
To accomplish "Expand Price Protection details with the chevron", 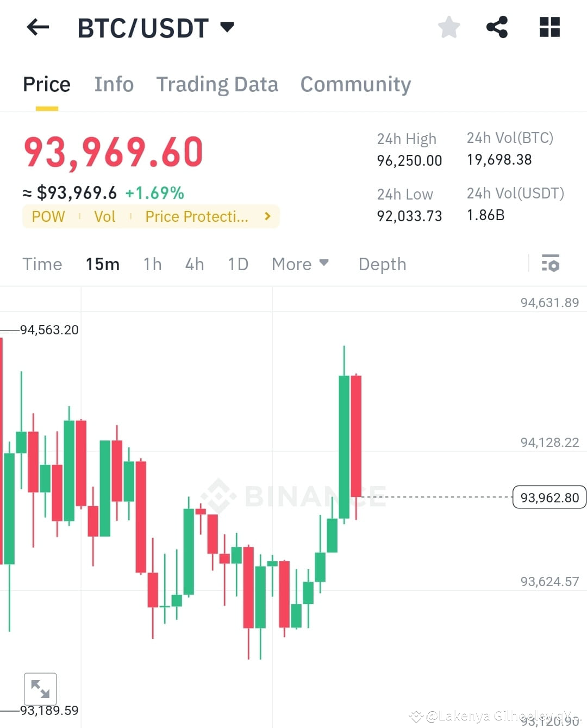I will pos(267,216).
